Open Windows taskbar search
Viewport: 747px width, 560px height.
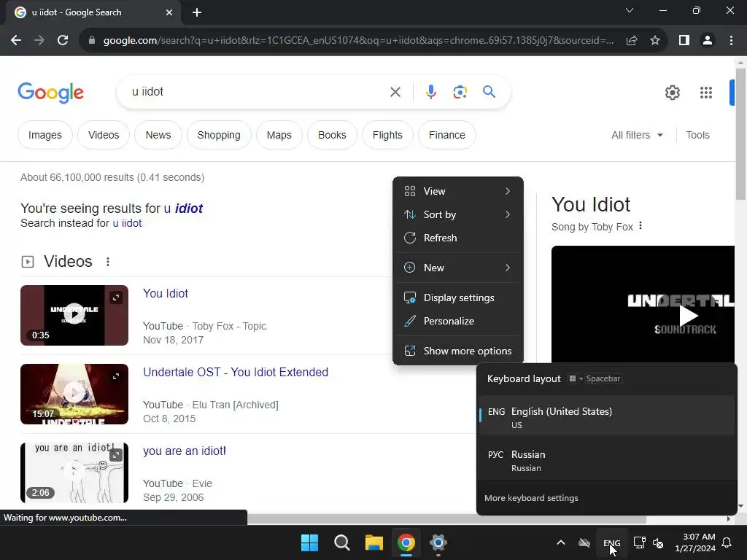(342, 542)
